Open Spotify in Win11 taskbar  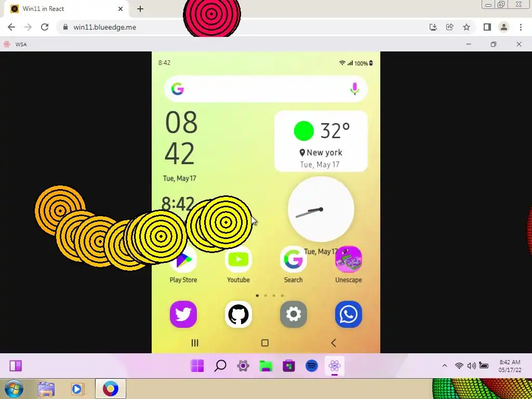[312, 366]
